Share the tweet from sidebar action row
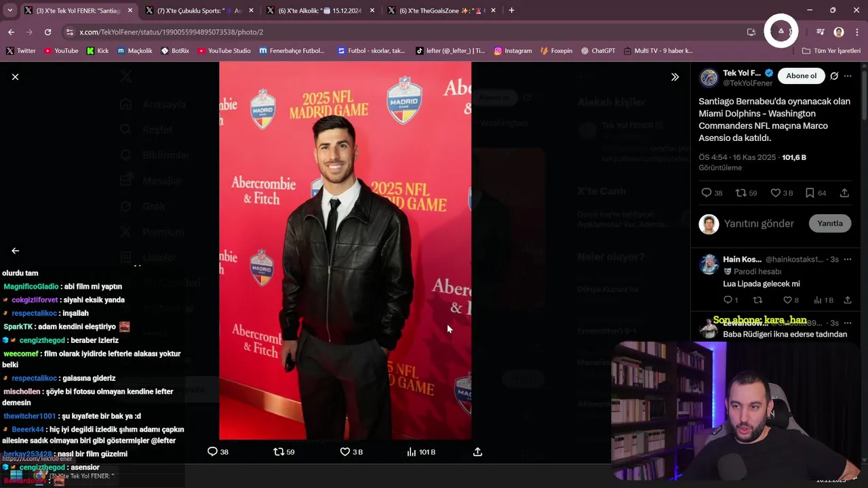This screenshot has height=488, width=868. pos(844,193)
